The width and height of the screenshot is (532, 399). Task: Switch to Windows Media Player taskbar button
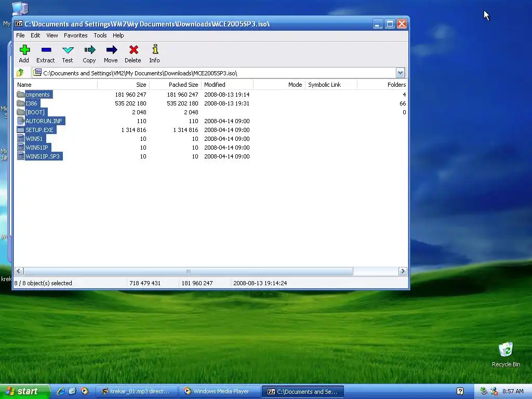pos(219,392)
